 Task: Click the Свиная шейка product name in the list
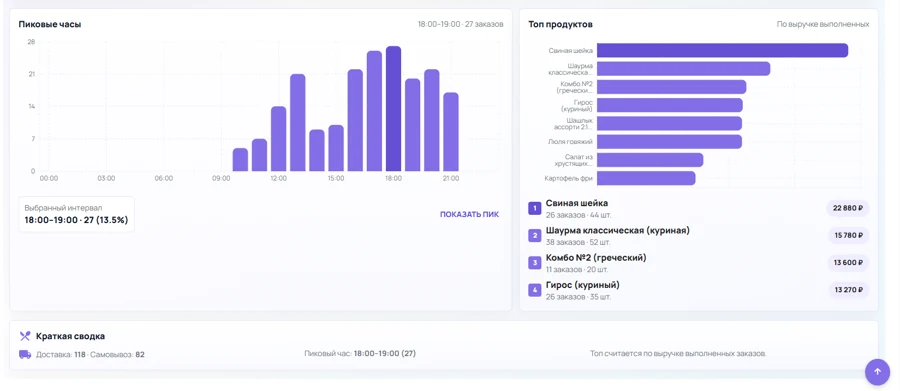(x=577, y=203)
